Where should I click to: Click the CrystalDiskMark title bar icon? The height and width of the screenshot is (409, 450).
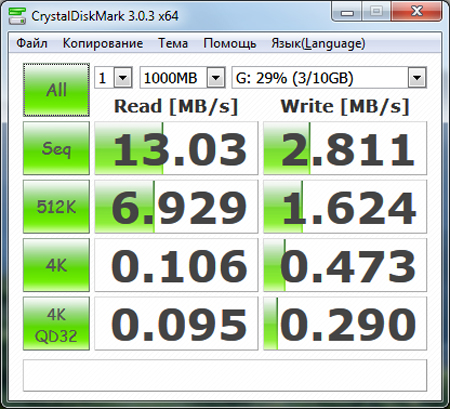(17, 16)
